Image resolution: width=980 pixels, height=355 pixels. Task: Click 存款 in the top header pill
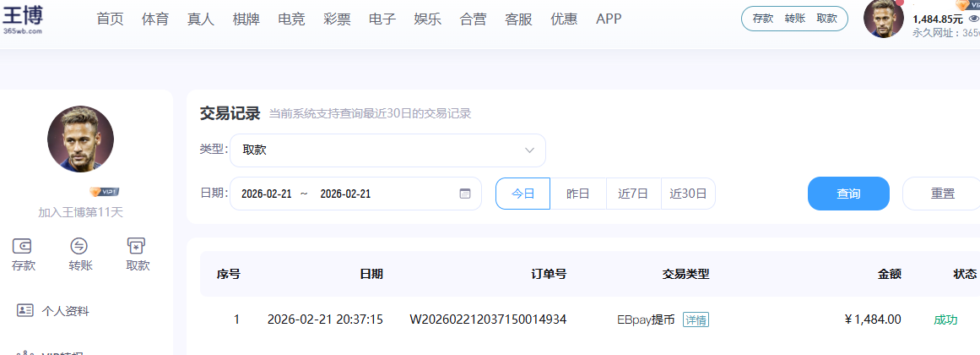click(x=763, y=19)
